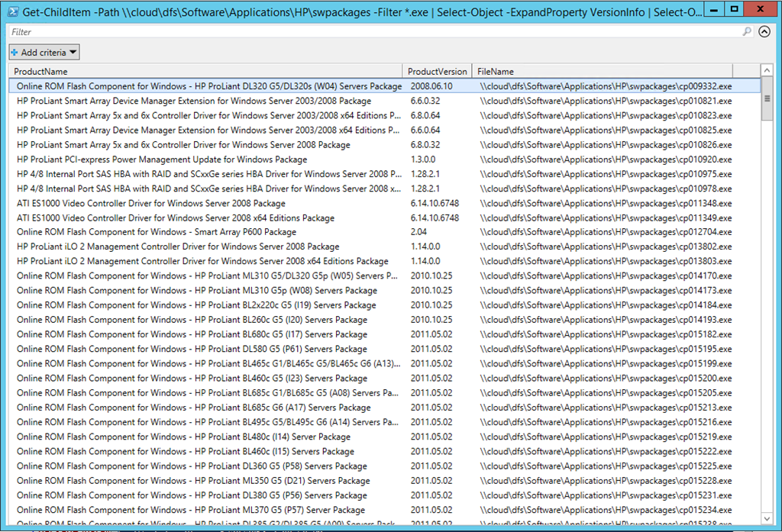Select the ProLiant DL580 G5 (P61) row

click(192, 349)
